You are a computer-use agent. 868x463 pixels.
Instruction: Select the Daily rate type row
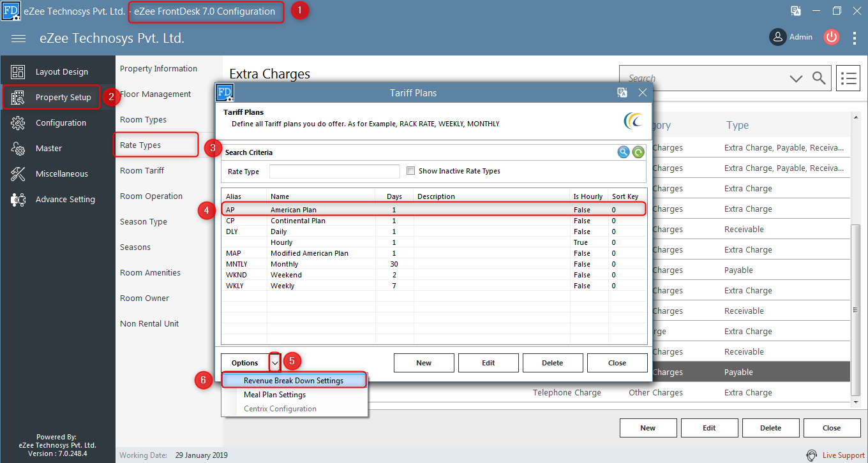[x=434, y=231]
